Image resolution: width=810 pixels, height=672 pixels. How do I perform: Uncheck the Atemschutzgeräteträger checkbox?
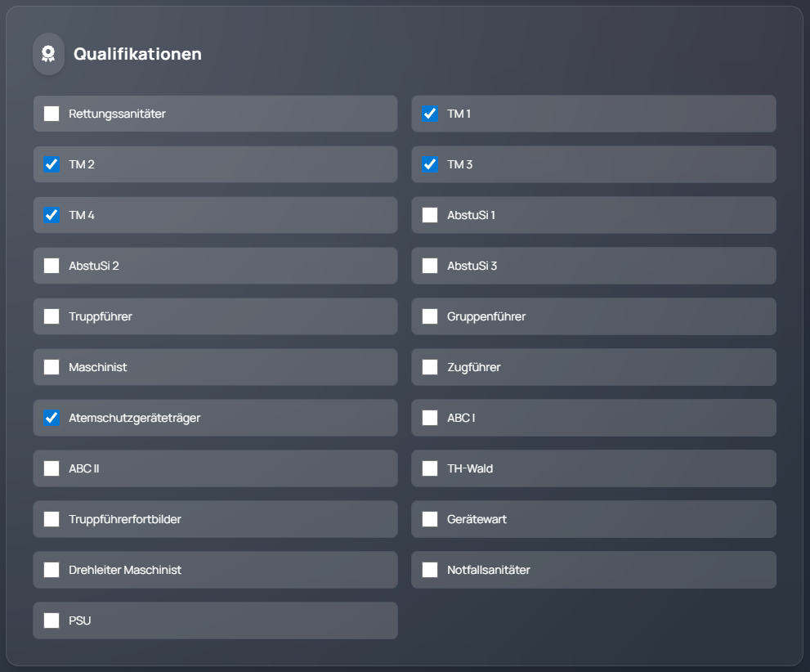[51, 418]
